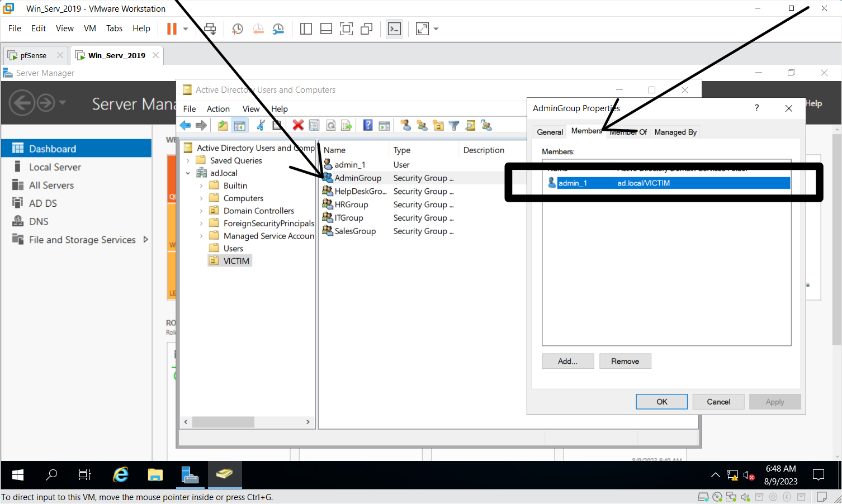The height and width of the screenshot is (504, 842).
Task: Add selected objects to a group
Action: [486, 125]
